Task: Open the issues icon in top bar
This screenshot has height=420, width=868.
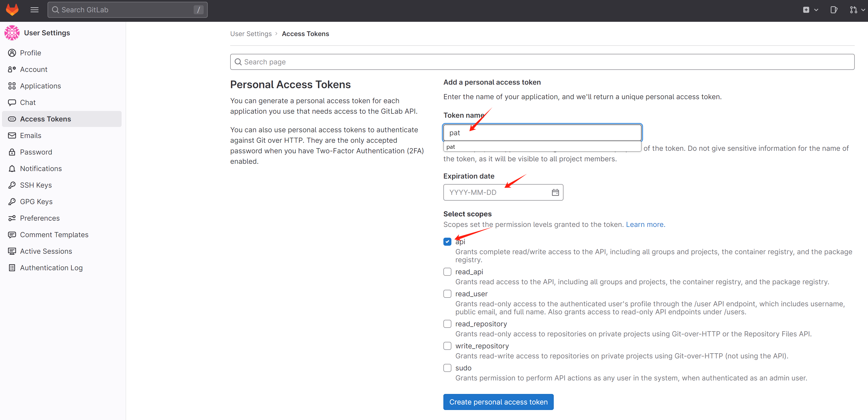Action: [834, 10]
